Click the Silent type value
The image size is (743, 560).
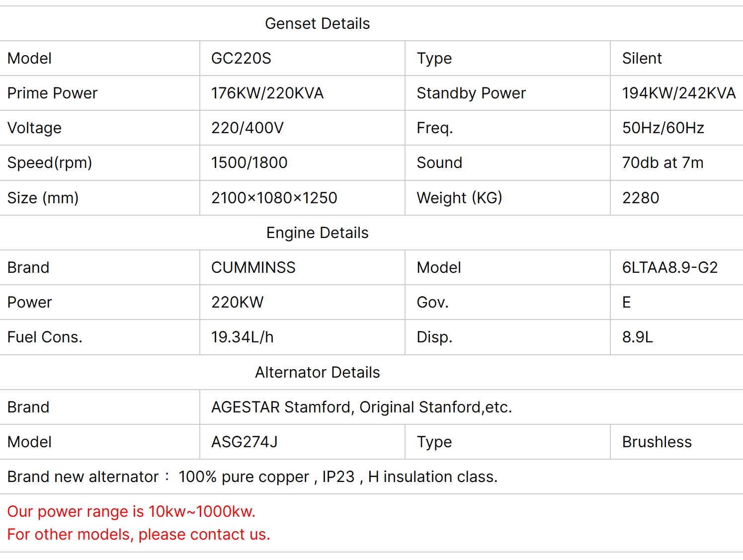(642, 58)
